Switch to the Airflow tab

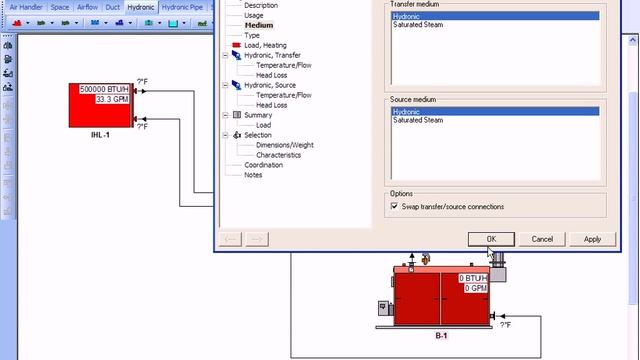pyautogui.click(x=87, y=7)
